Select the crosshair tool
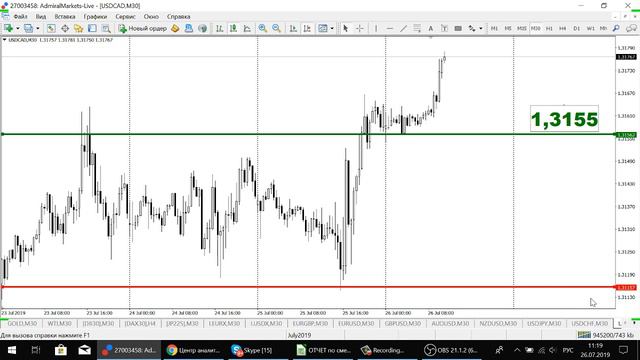Viewport: 640px width, 360px height. point(360,28)
